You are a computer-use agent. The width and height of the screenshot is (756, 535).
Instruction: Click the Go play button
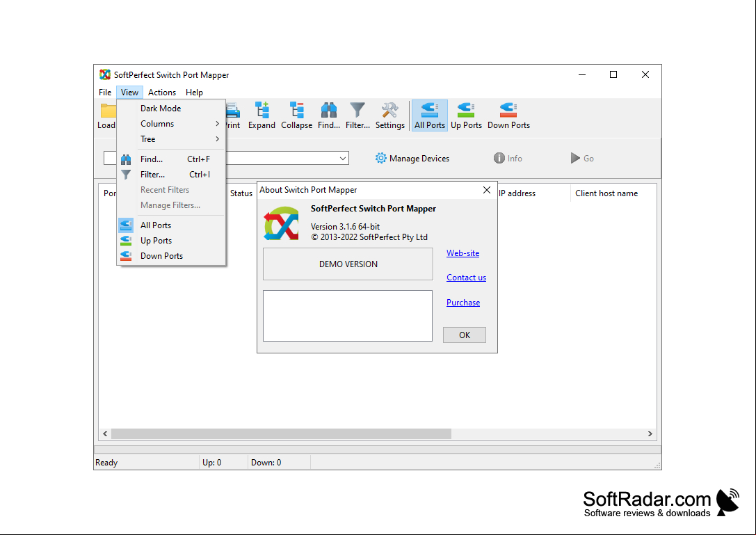582,158
